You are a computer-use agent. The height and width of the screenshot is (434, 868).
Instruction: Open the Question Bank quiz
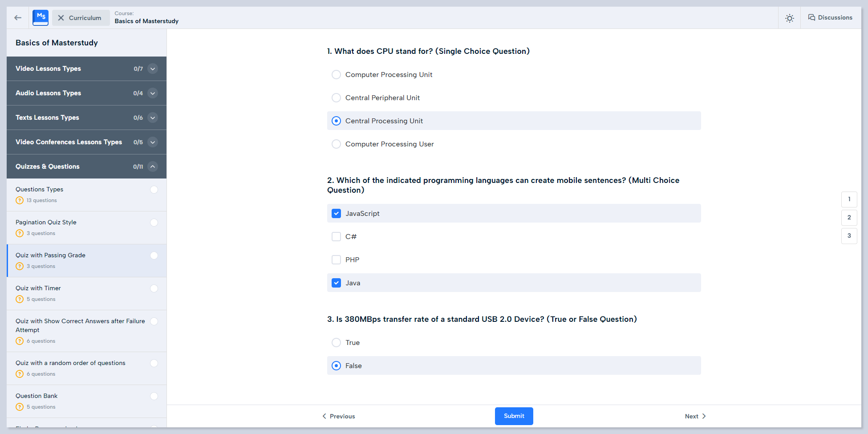(x=37, y=396)
